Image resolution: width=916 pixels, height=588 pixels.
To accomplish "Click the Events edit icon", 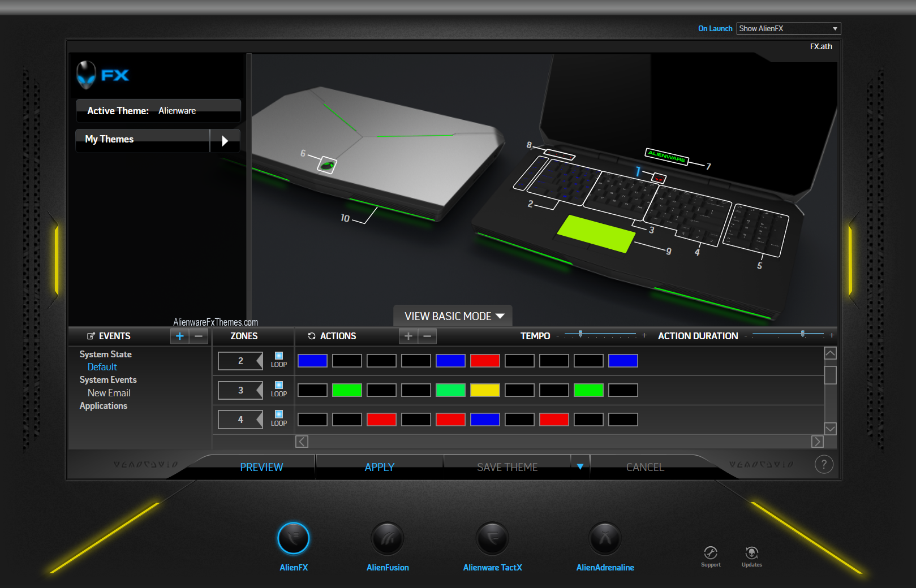I will (x=91, y=336).
